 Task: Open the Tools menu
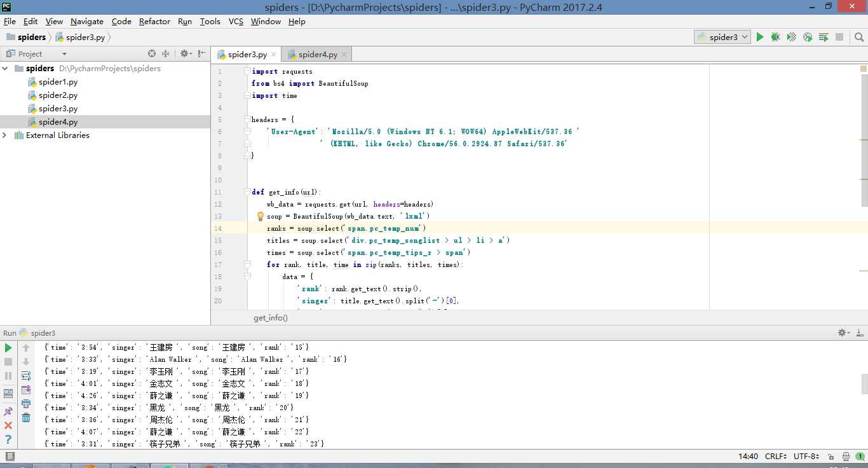(x=210, y=22)
